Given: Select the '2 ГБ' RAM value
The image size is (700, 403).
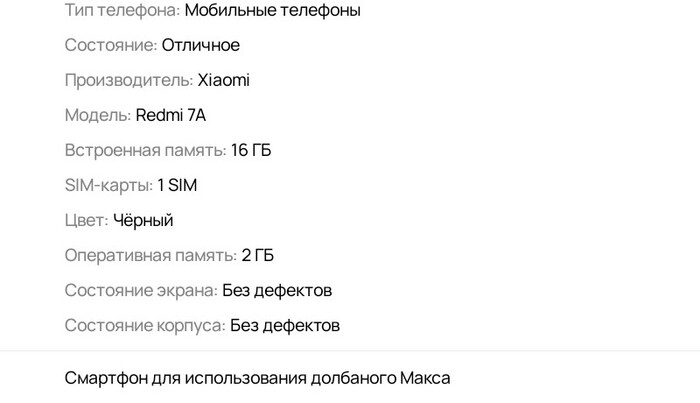Looking at the screenshot, I should coord(258,255).
